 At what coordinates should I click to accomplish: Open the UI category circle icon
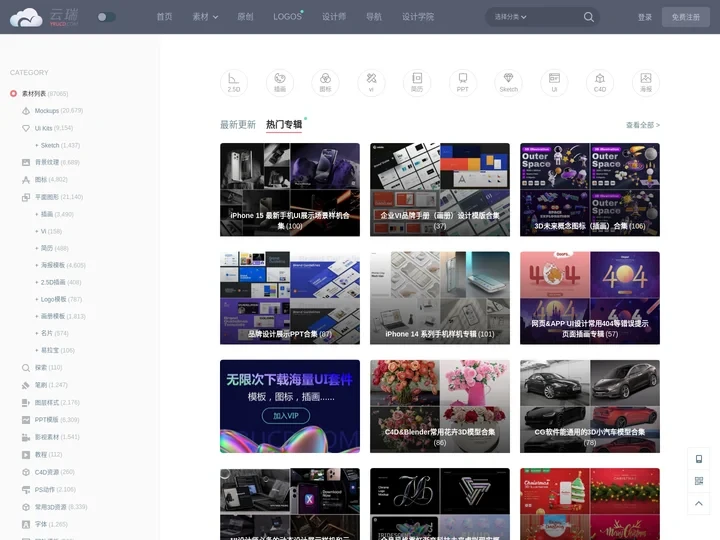tap(554, 83)
